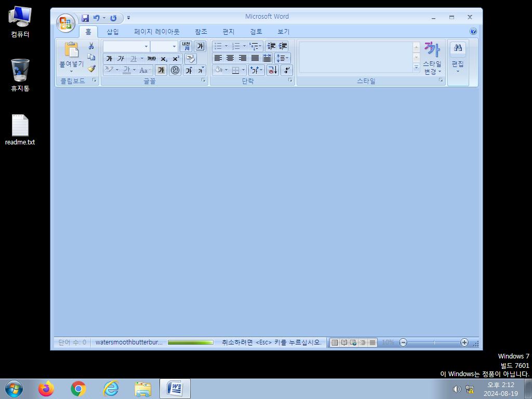The width and height of the screenshot is (532, 399).
Task: Decrease paragraph indent
Action: [271, 46]
